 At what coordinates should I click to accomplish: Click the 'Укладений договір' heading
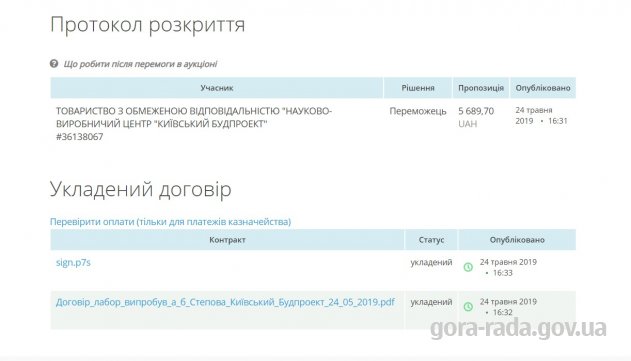141,189
